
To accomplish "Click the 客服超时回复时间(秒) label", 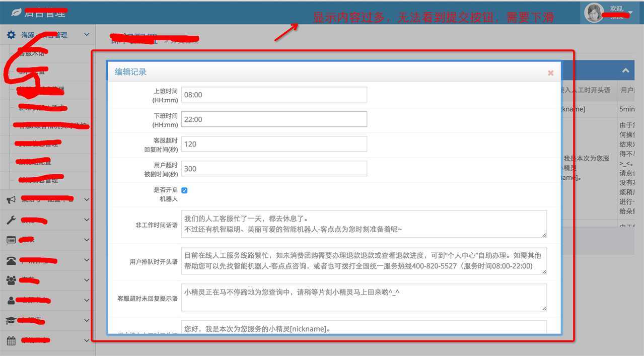I will [x=162, y=145].
